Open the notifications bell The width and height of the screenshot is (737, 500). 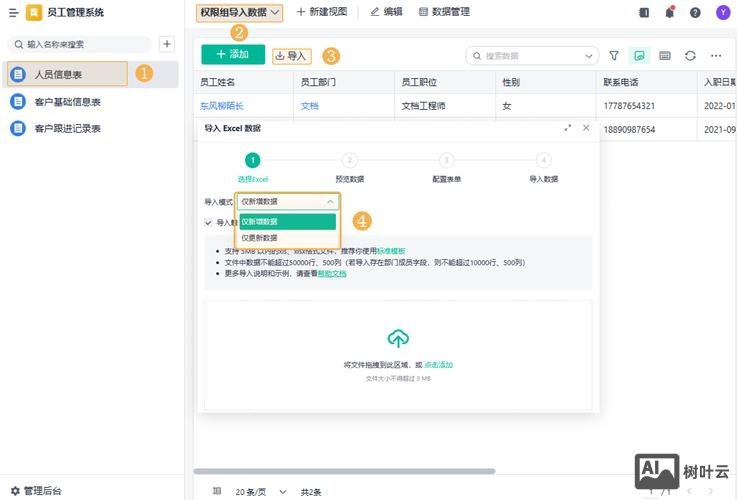click(x=670, y=12)
